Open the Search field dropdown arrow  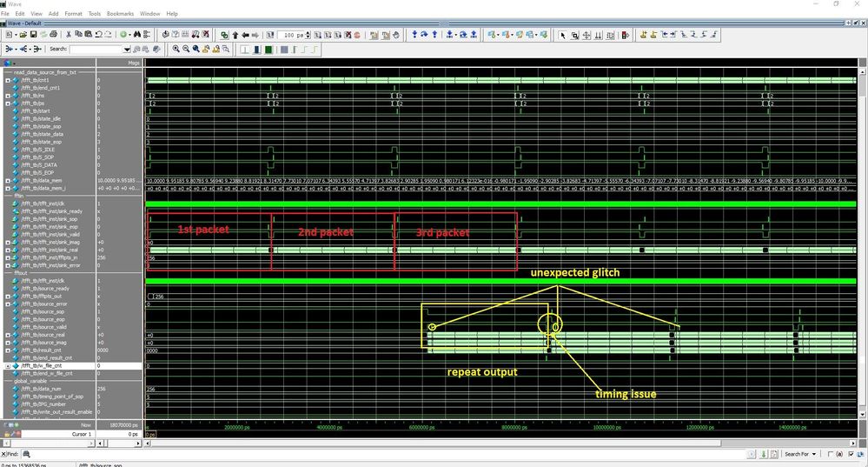(x=127, y=50)
